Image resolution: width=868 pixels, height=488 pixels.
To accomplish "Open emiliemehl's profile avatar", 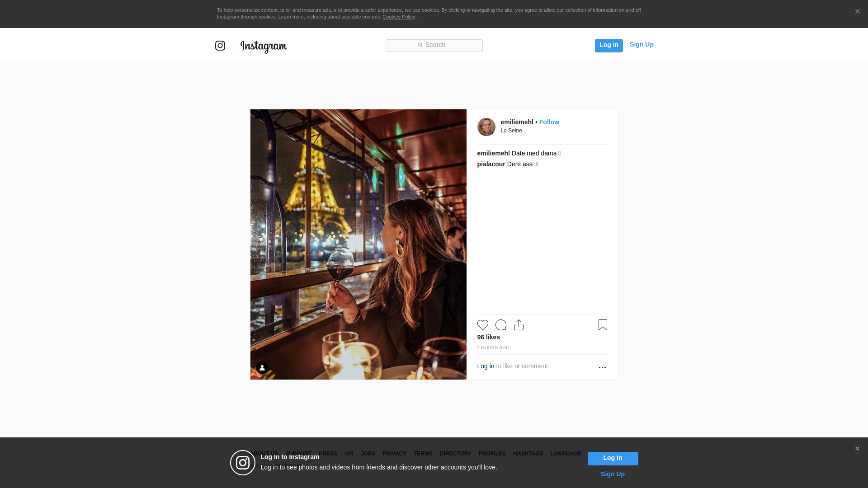I will [486, 127].
